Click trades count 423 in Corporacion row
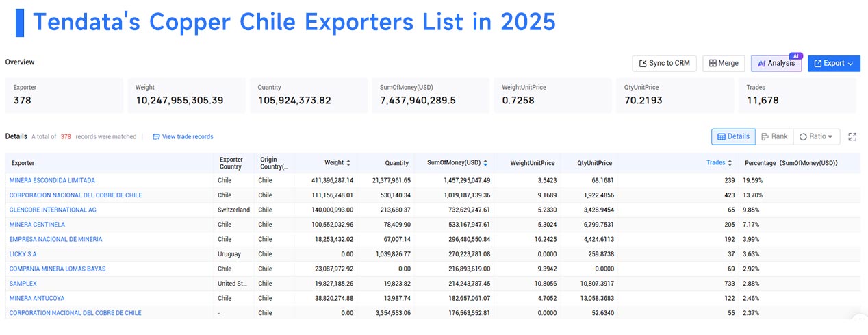 [x=729, y=195]
